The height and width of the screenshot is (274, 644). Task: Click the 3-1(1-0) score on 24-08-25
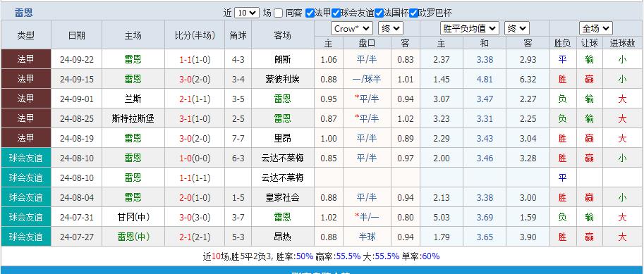coord(195,118)
